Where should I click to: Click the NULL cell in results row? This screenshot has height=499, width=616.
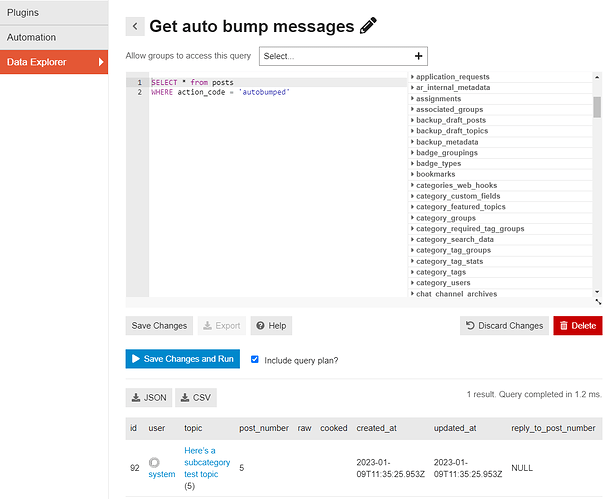pos(522,468)
